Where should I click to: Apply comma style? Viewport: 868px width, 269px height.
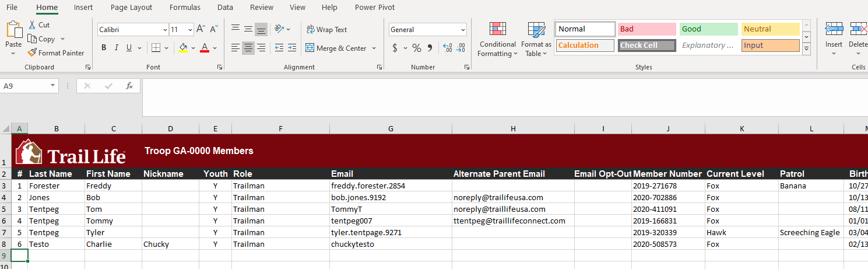pyautogui.click(x=430, y=48)
